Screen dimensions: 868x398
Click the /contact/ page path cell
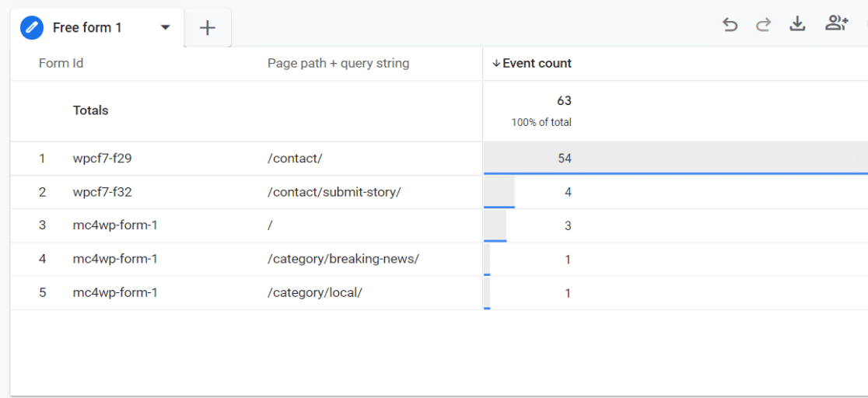tap(295, 159)
